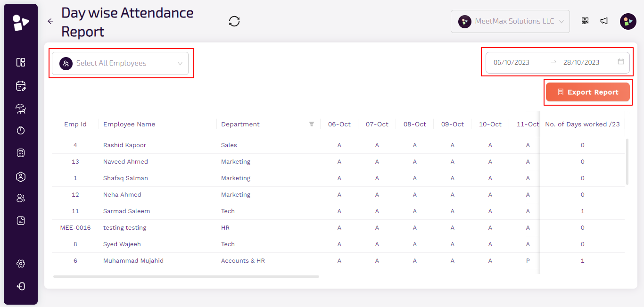Viewport: 644px width, 307px height.
Task: Click the logout icon in sidebar
Action: 21,286
